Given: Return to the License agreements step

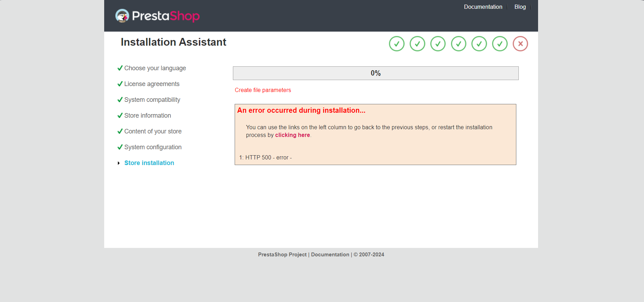Looking at the screenshot, I should [x=152, y=84].
